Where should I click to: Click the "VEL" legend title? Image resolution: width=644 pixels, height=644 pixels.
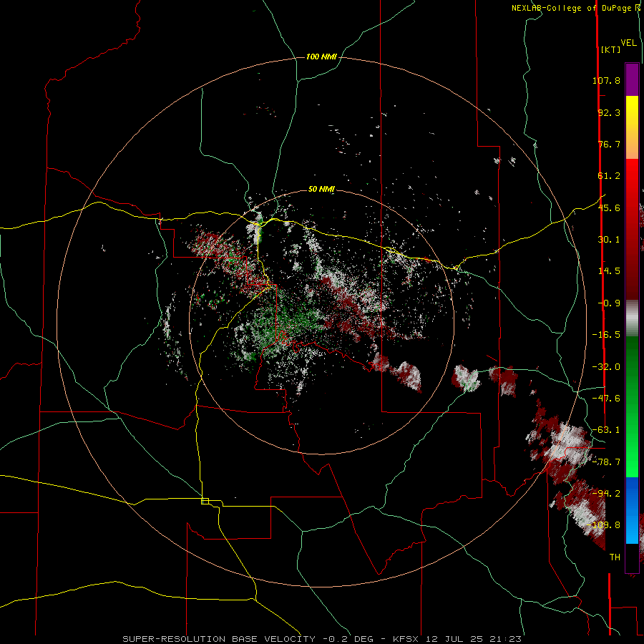[628, 43]
